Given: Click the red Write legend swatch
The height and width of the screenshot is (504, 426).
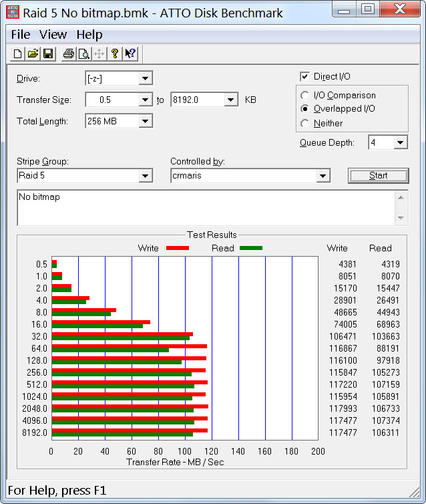Looking at the screenshot, I should click(178, 248).
